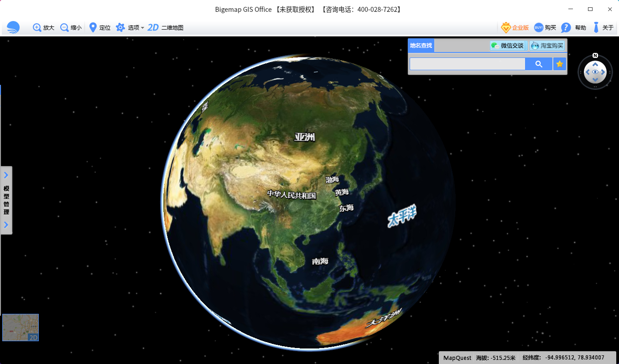Click the 关于 about icon
This screenshot has height=364, width=619.
click(x=596, y=27)
